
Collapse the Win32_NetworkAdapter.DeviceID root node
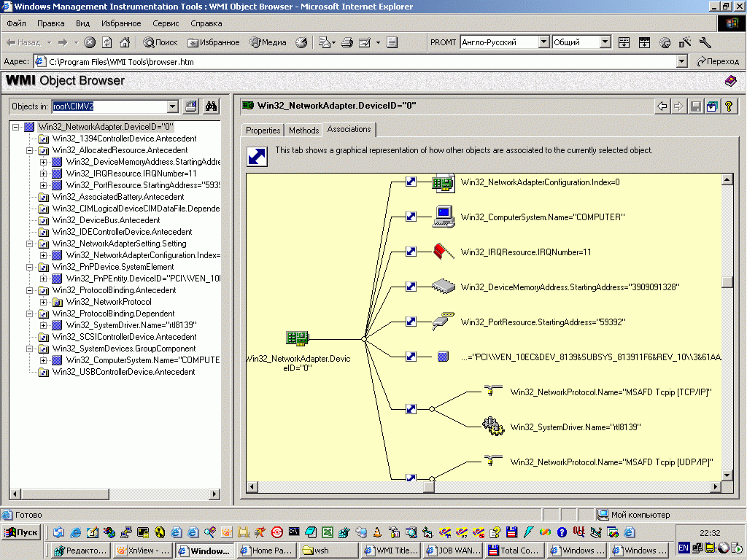[x=16, y=127]
